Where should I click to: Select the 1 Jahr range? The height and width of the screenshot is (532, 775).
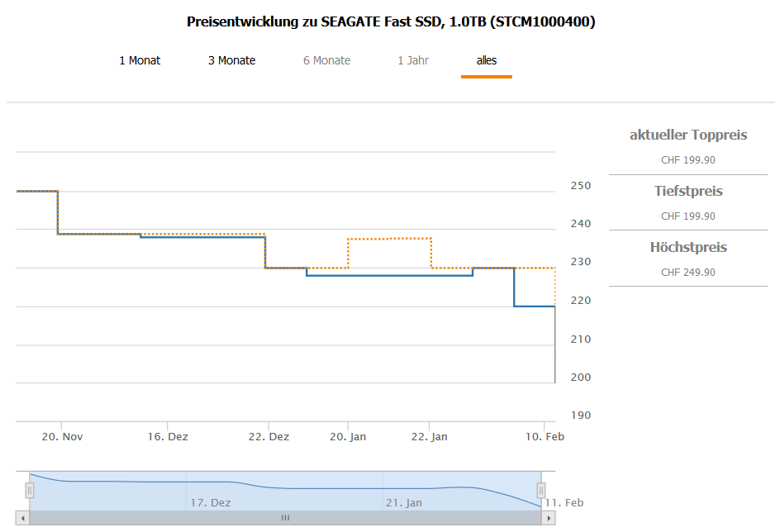click(413, 60)
